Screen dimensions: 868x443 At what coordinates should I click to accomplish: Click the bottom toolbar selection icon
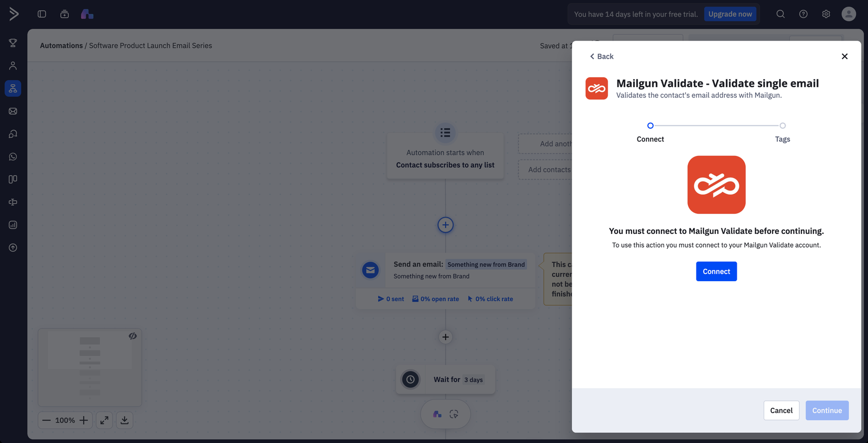[454, 414]
